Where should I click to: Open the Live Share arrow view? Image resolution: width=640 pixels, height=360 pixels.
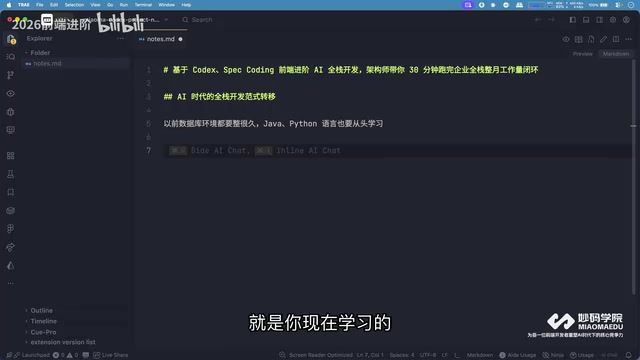pos(11,247)
